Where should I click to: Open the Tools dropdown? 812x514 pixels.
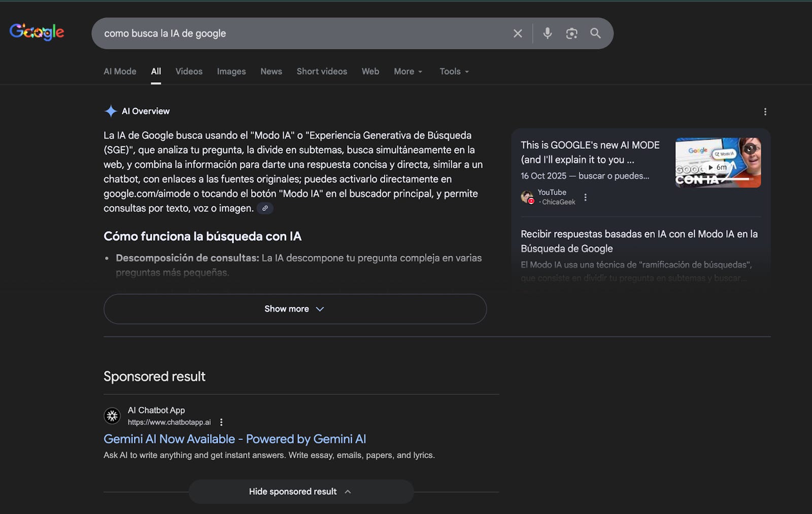[x=454, y=72]
